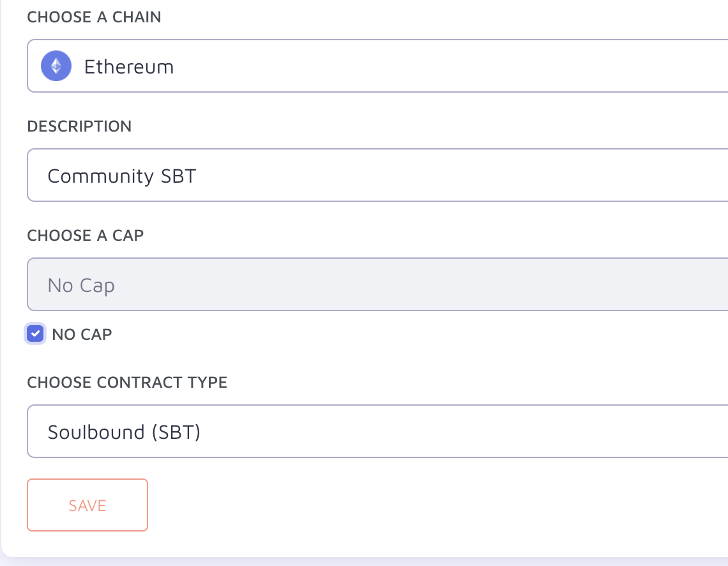The width and height of the screenshot is (728, 566).
Task: Open the Ethereum chain dropdown
Action: point(377,66)
